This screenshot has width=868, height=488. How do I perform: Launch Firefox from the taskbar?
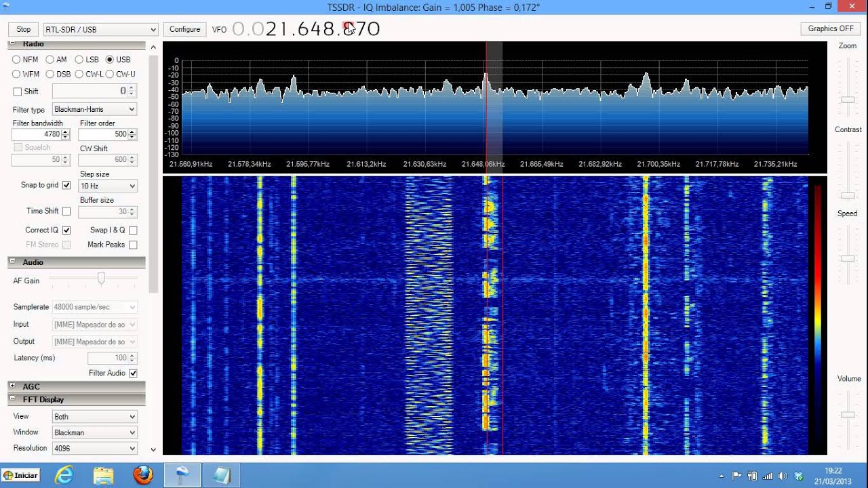(143, 475)
